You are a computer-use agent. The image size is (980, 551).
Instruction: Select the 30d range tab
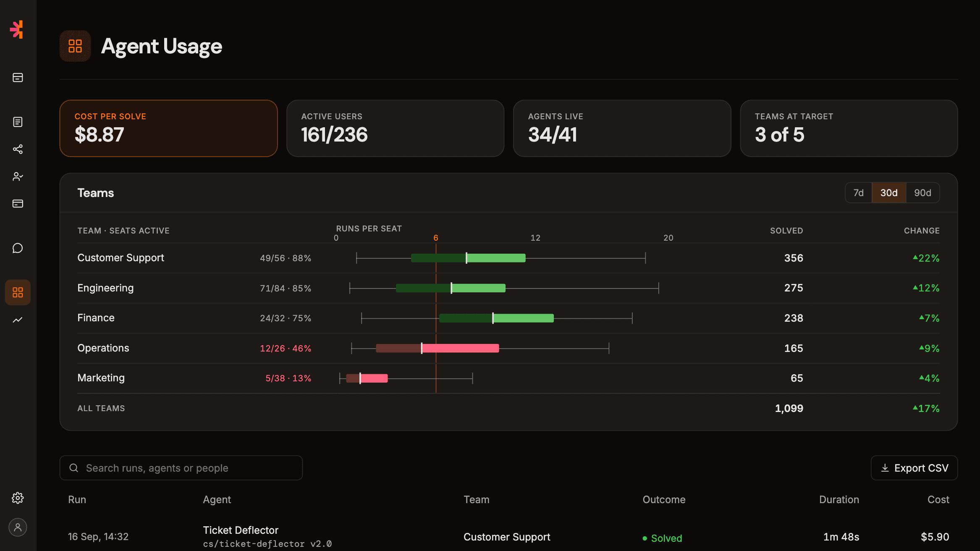point(889,193)
